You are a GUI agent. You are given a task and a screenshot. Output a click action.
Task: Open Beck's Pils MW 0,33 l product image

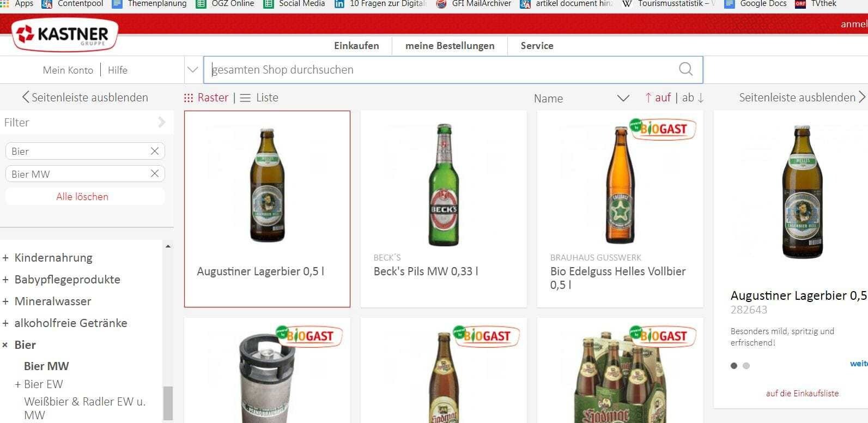pos(444,184)
